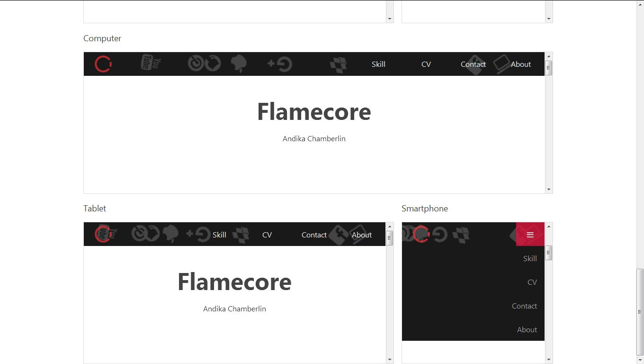Click the plus-refresh icon in Computer preview navbar
644x364 pixels.
coord(280,64)
